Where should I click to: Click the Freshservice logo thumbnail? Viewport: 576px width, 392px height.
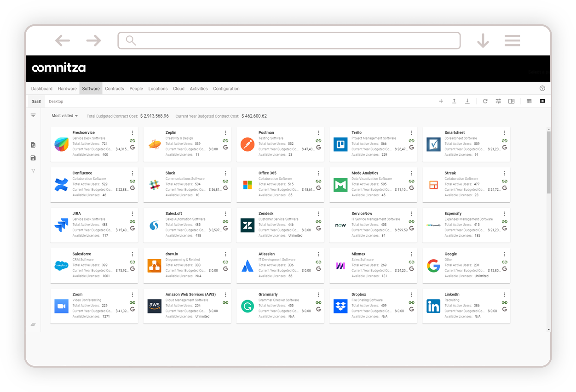(61, 144)
